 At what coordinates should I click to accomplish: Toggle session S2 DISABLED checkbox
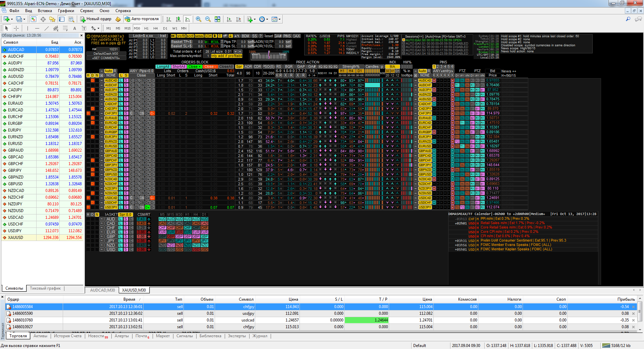pyautogui.click(x=404, y=47)
